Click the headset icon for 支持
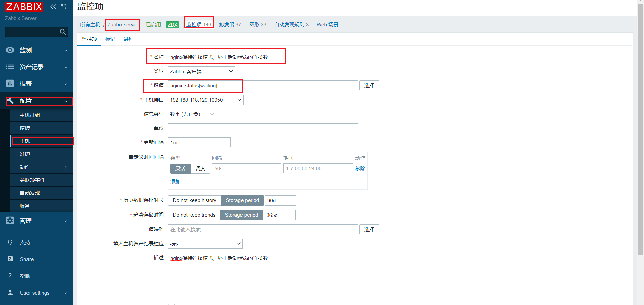The image size is (644, 305). point(10,242)
